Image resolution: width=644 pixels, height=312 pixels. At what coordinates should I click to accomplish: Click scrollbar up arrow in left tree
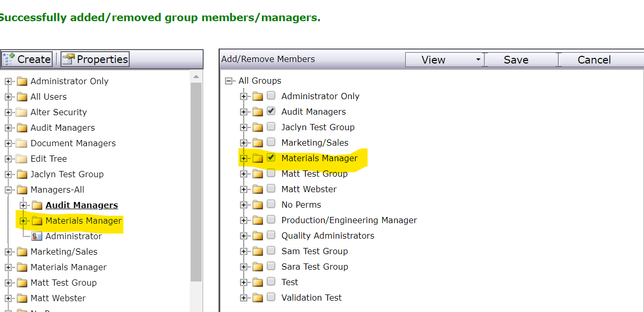point(196,76)
